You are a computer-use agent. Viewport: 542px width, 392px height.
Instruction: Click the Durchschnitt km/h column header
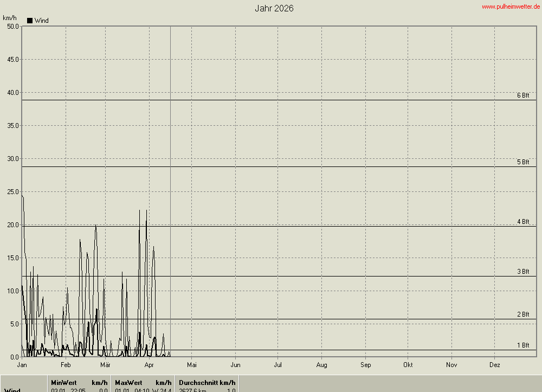click(207, 383)
